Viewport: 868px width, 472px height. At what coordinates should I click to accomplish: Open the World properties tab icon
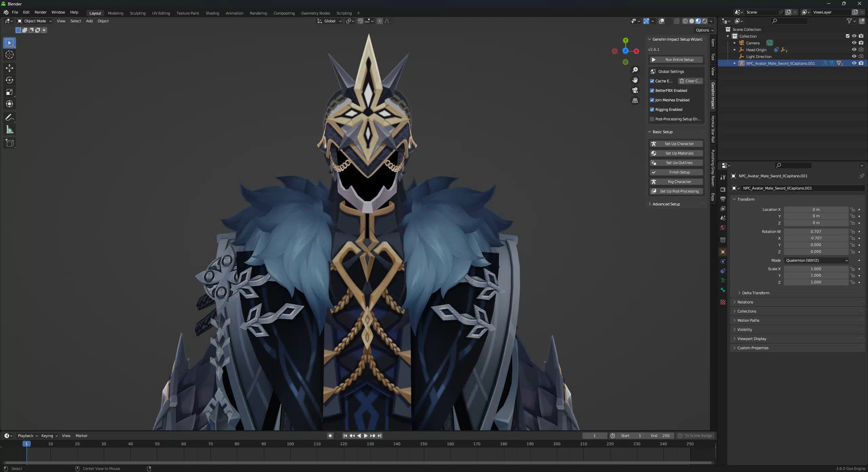click(x=723, y=228)
